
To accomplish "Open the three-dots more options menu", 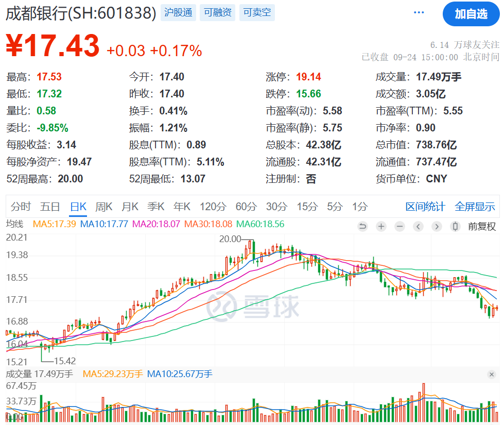I will (x=419, y=13).
